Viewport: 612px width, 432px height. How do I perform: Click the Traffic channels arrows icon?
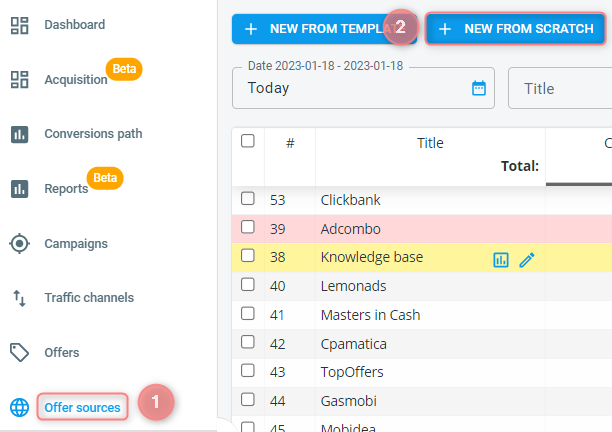pos(19,298)
